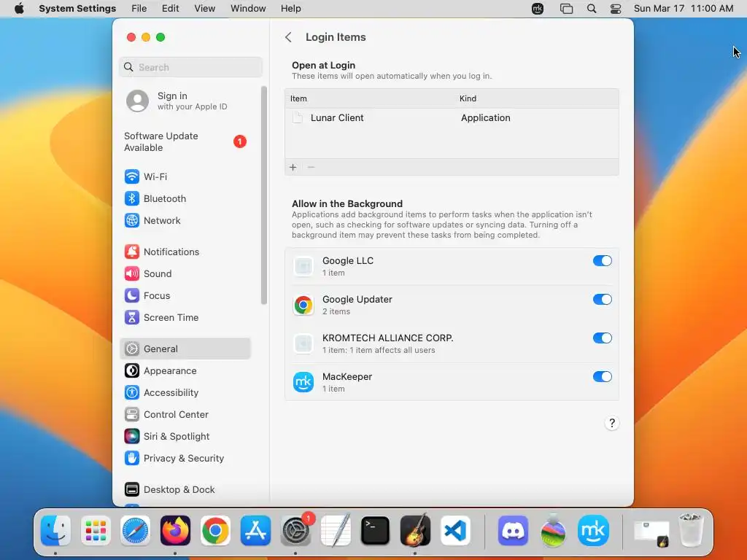Open Spotlight search in menu bar
This screenshot has width=747, height=560.
(x=592, y=9)
